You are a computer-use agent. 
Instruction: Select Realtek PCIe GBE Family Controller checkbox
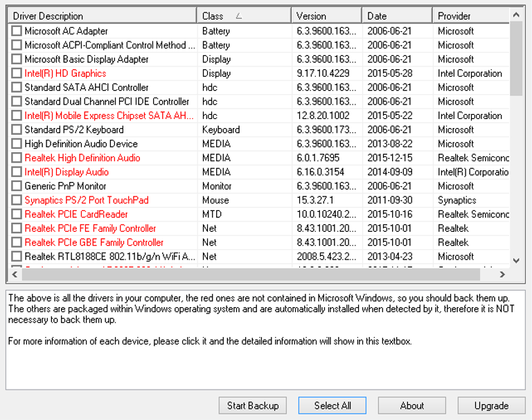[17, 242]
